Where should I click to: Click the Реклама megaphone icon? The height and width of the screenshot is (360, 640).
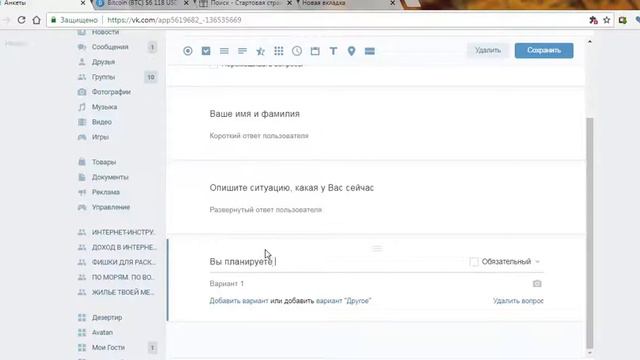pos(82,192)
